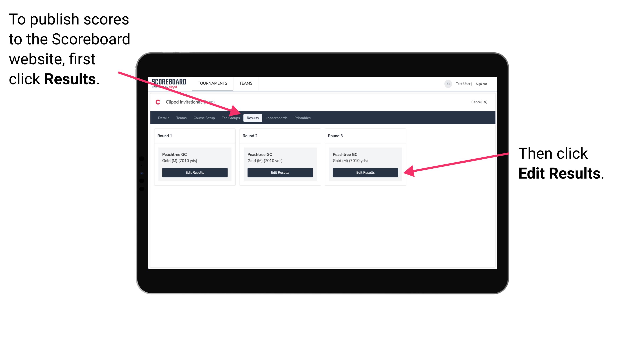The width and height of the screenshot is (644, 346).
Task: Click the Course Setup tab
Action: [x=204, y=118]
